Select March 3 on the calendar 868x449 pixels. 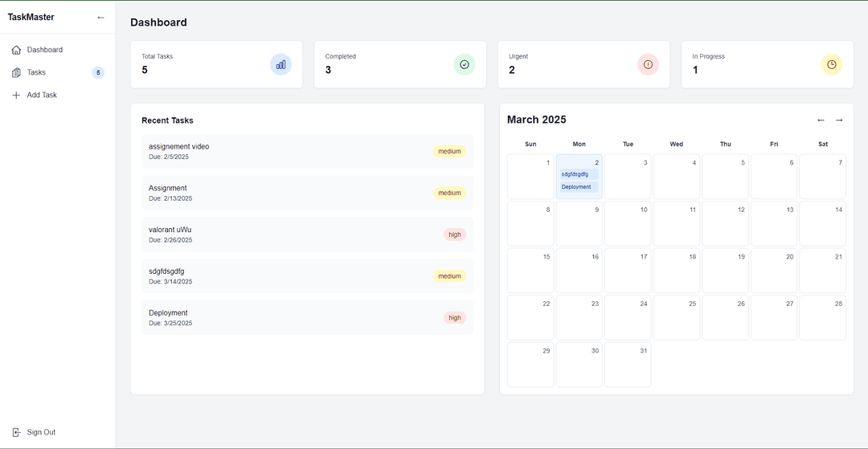pyautogui.click(x=628, y=177)
